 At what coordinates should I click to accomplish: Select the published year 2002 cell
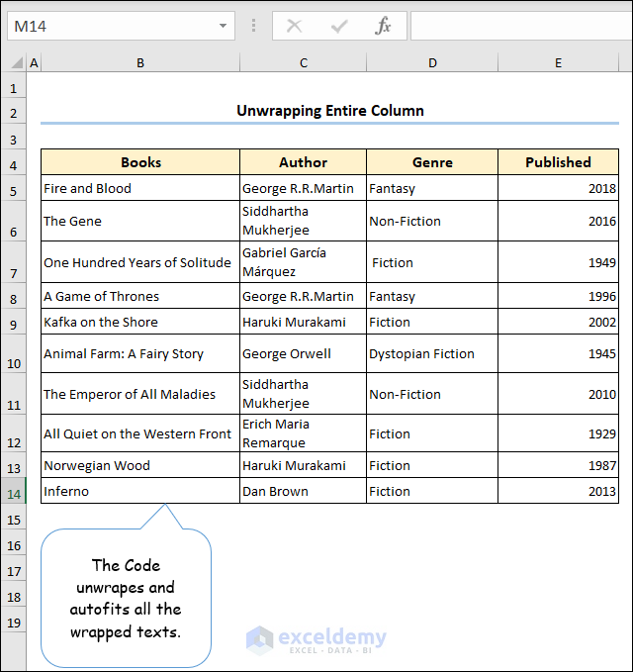click(559, 322)
